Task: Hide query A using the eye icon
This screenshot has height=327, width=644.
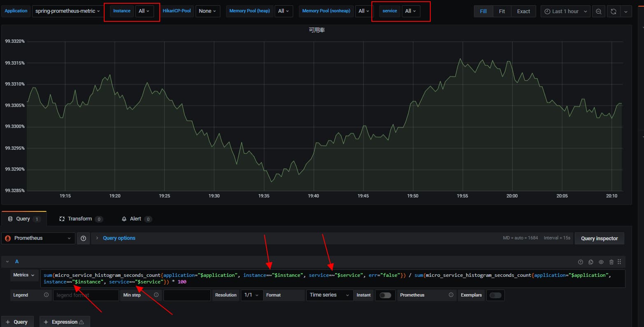Action: tap(601, 262)
